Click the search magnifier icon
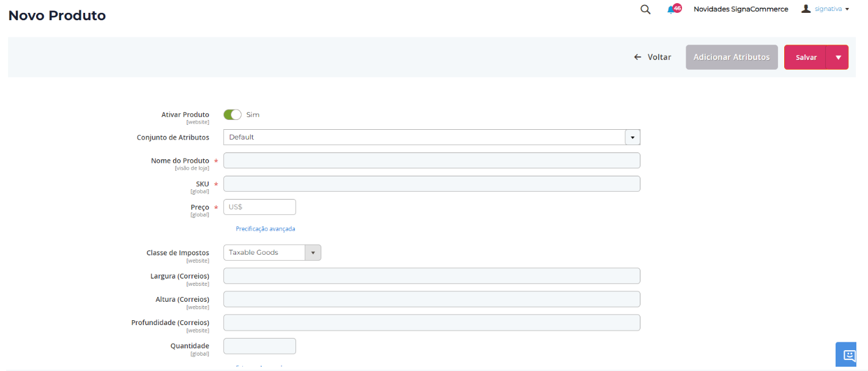This screenshot has height=371, width=868. coord(645,9)
